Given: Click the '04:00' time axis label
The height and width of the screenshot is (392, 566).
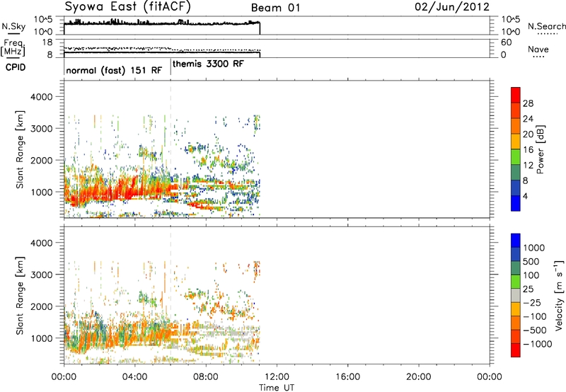Looking at the screenshot, I should 134,377.
